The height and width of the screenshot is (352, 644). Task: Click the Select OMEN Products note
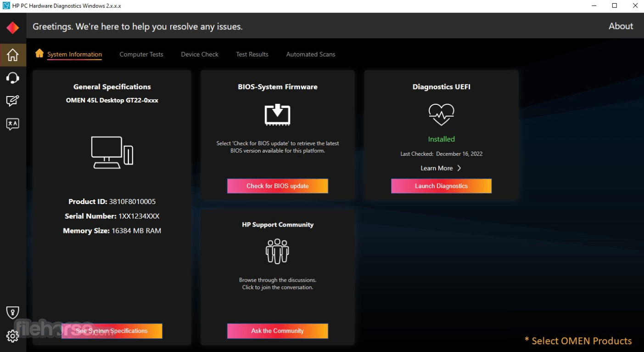(578, 341)
